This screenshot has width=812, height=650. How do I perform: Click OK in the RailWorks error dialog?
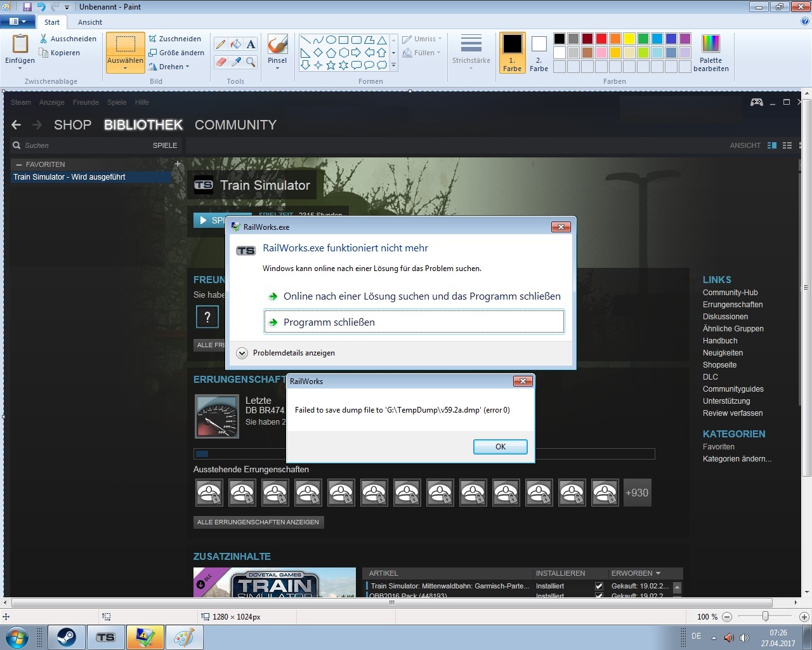coord(501,447)
